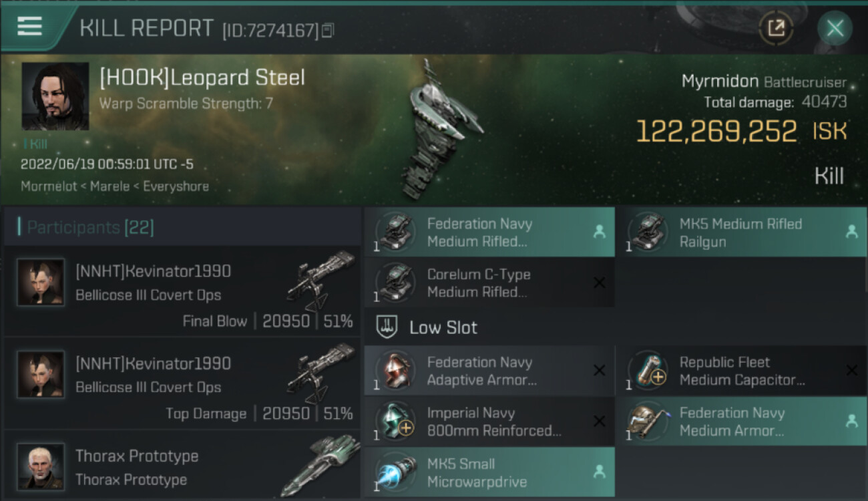Close the kill report window
This screenshot has width=868, height=501.
tap(835, 28)
